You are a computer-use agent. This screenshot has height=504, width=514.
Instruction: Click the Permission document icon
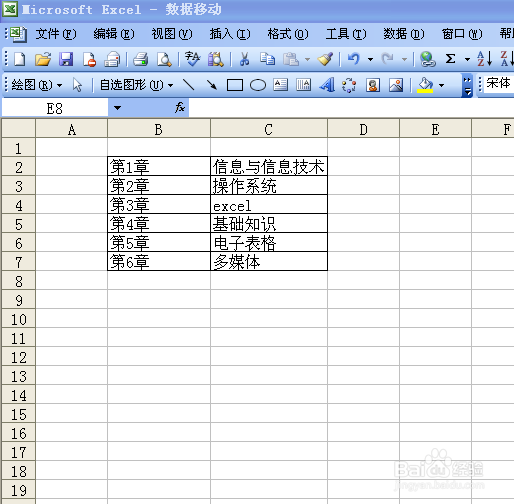(x=89, y=59)
